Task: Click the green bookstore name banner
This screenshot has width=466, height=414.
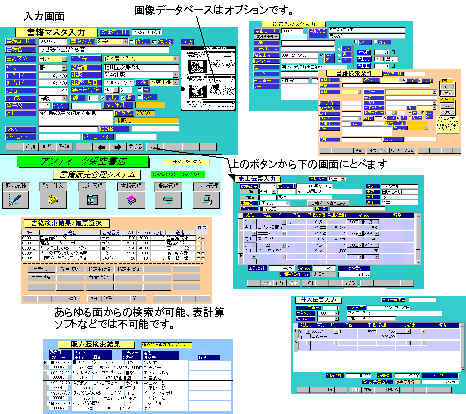Action: coord(83,162)
